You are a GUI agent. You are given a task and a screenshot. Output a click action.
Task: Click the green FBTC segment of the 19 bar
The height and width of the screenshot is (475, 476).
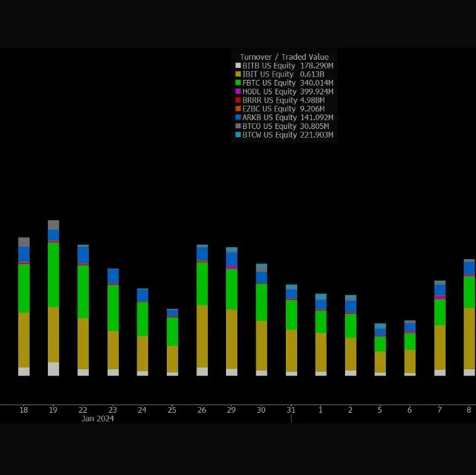(x=54, y=275)
